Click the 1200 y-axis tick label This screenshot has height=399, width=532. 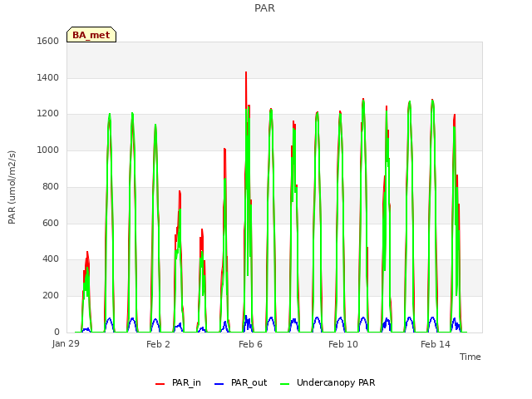[x=48, y=114]
